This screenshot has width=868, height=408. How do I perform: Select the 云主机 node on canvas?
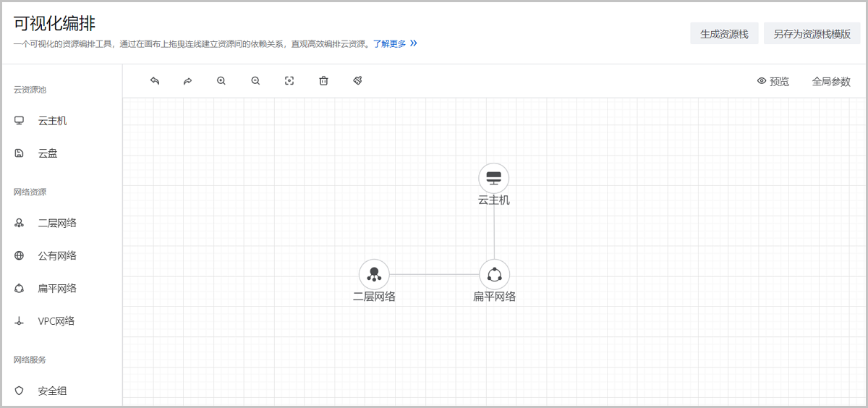click(x=494, y=178)
